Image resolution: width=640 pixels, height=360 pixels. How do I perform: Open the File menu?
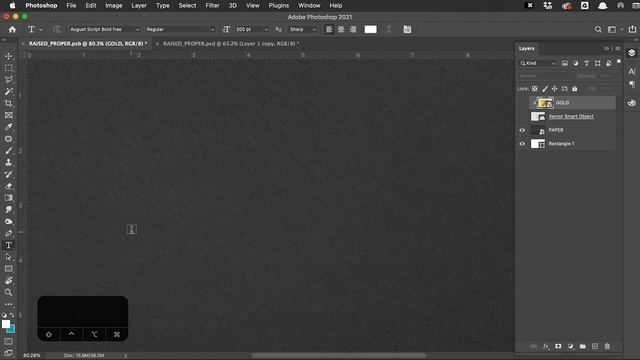point(71,5)
